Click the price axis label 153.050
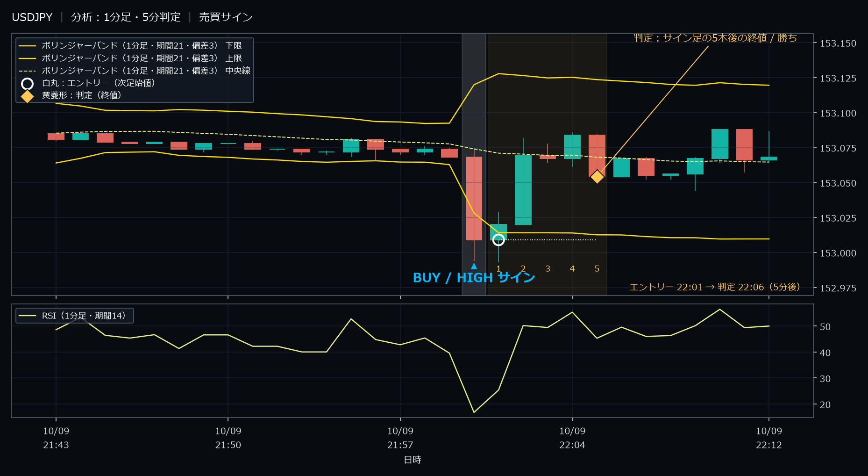Image resolution: width=868 pixels, height=476 pixels. point(838,183)
